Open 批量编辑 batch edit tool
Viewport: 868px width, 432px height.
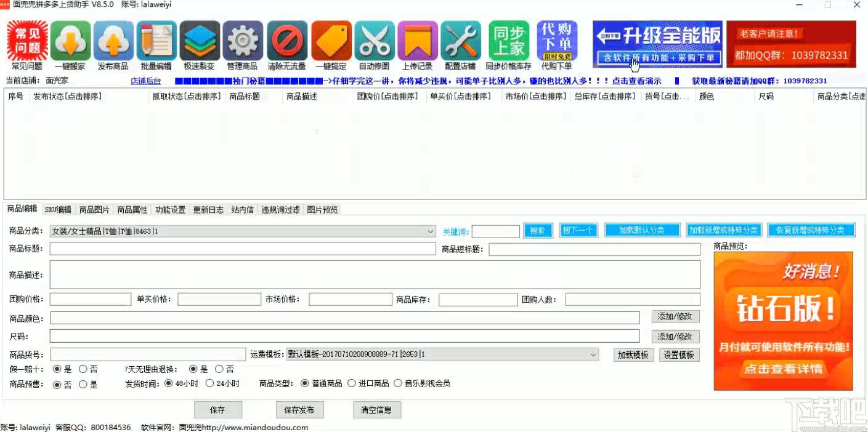click(x=156, y=41)
